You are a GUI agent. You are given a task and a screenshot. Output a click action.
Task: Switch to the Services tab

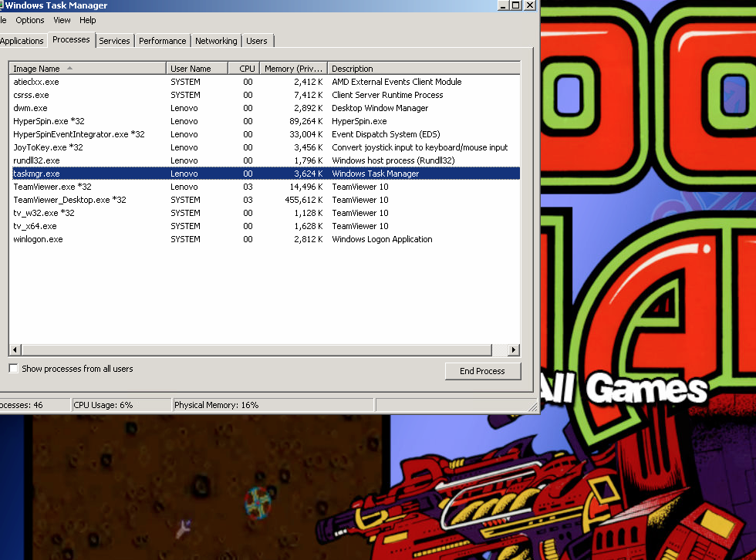point(114,41)
